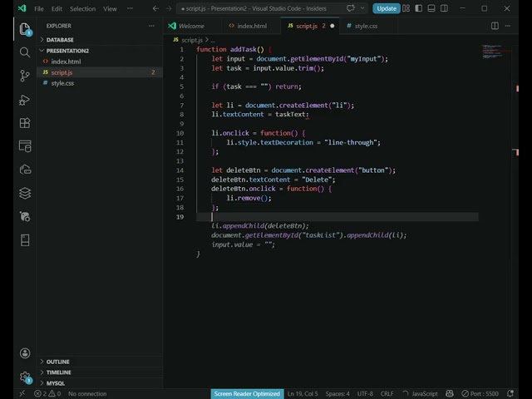Open the Selection menu
This screenshot has height=399, width=532.
tap(82, 8)
